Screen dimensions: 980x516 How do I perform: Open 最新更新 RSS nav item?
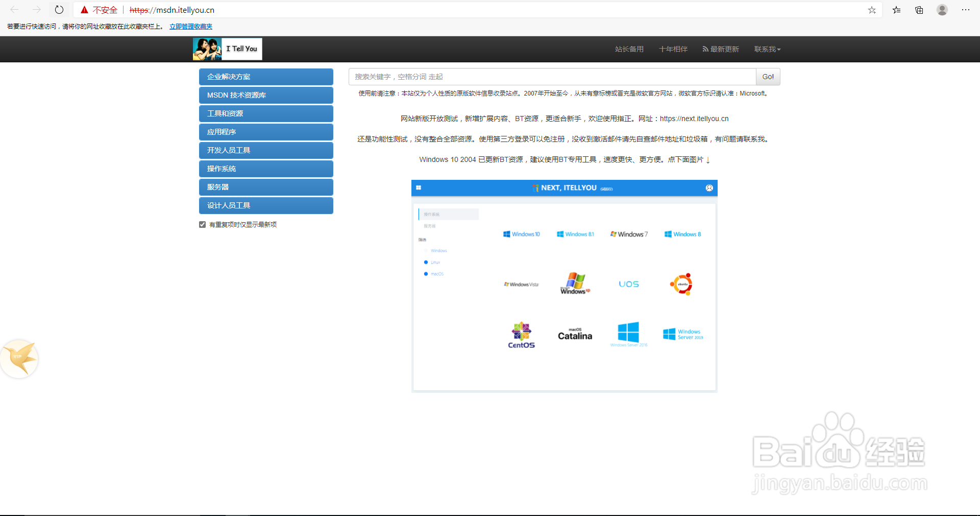[721, 49]
